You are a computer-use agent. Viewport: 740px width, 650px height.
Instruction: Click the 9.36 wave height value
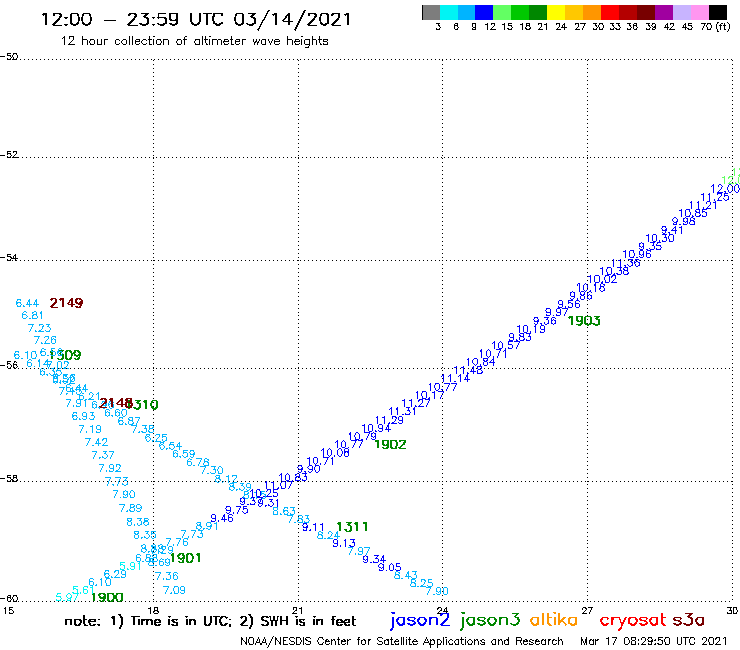click(x=545, y=321)
